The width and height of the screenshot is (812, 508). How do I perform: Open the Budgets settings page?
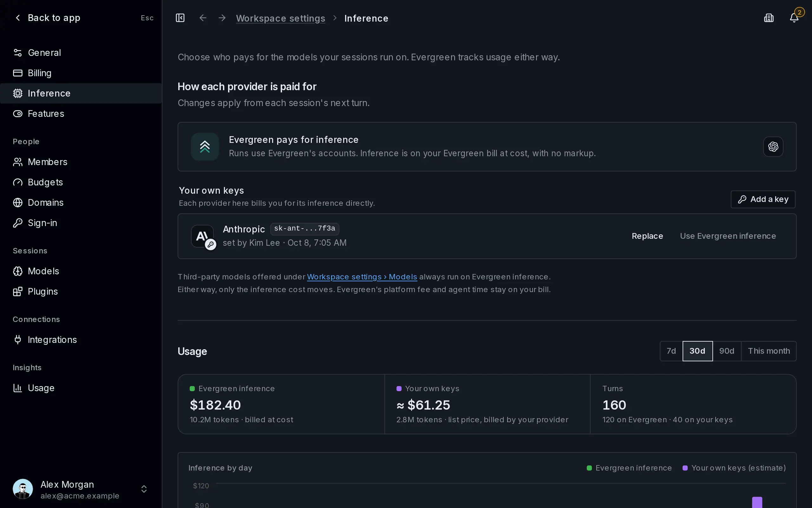click(81, 182)
